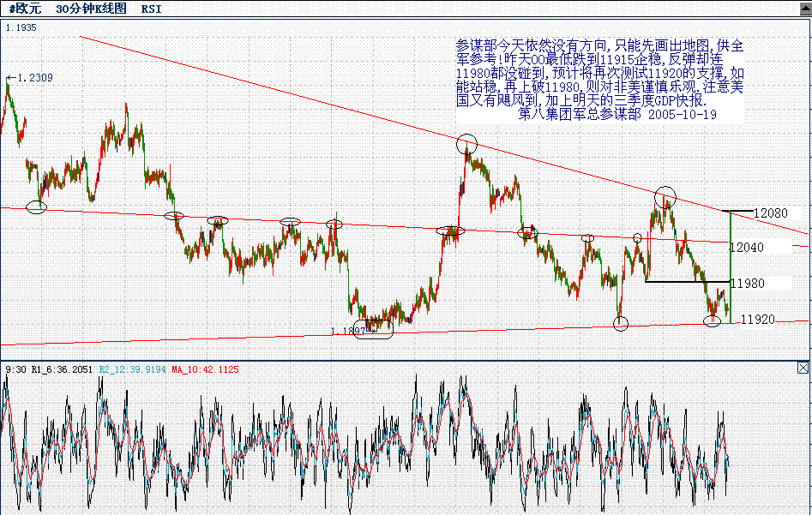Click the 9:30 time label in RSI panel
This screenshot has height=515, width=812.
[x=16, y=369]
